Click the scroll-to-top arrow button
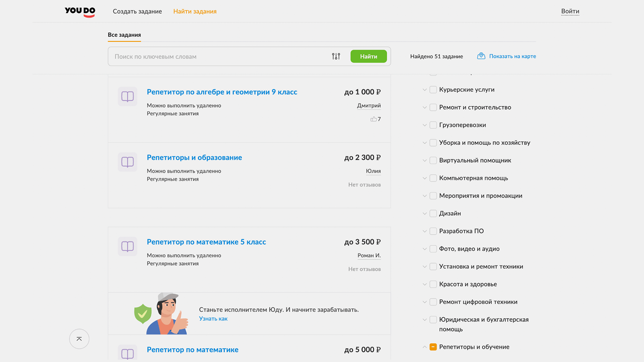The image size is (644, 362). coord(79,339)
